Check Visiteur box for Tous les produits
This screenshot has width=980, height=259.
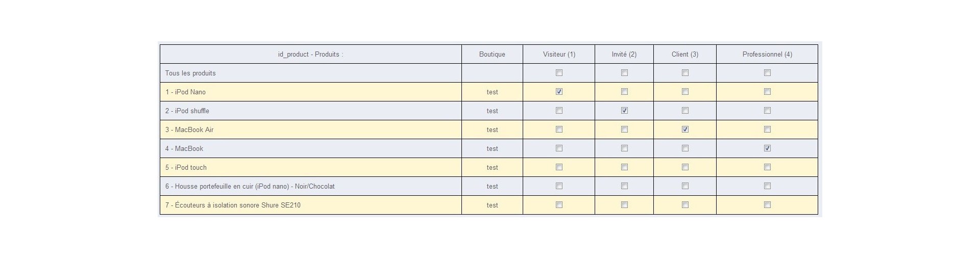559,73
